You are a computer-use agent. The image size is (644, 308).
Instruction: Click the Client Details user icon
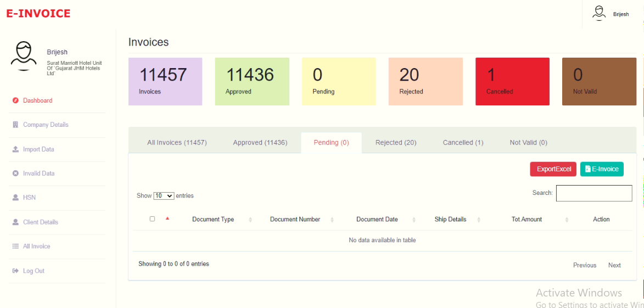pyautogui.click(x=15, y=222)
